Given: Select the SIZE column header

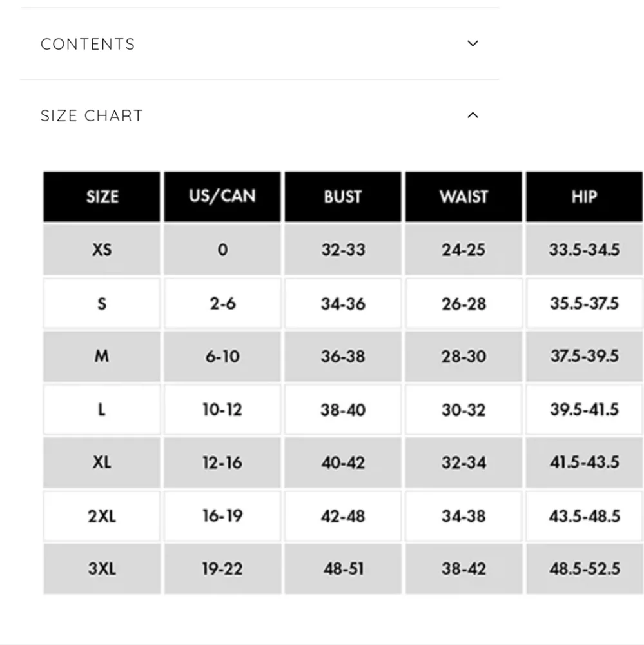Looking at the screenshot, I should (102, 197).
